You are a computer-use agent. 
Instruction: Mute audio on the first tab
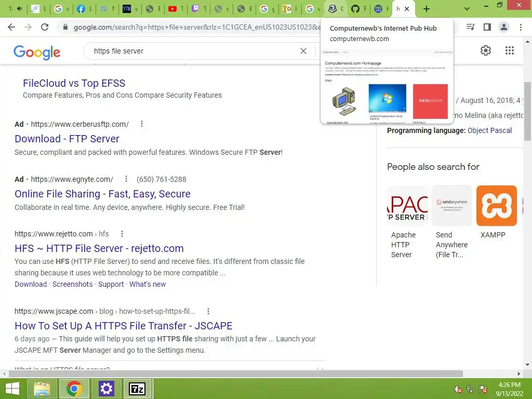[x=19, y=9]
